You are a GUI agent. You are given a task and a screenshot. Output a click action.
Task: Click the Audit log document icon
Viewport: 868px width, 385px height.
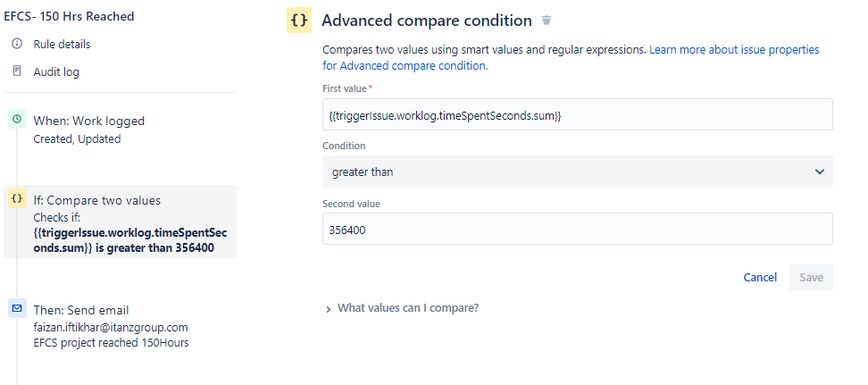pos(17,71)
